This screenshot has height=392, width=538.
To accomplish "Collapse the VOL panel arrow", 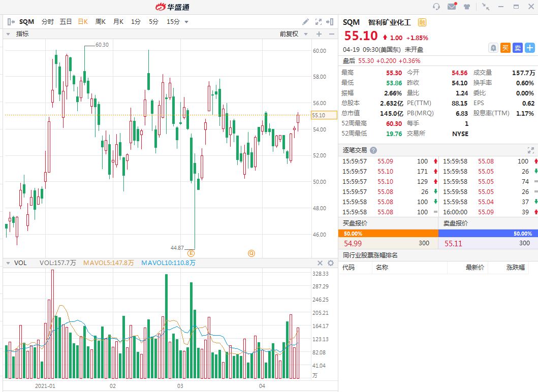I will 8,263.
